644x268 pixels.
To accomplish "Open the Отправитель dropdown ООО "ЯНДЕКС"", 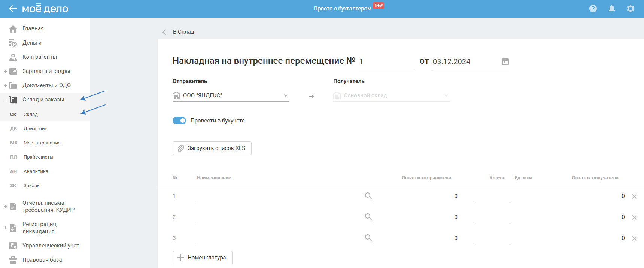I will point(231,96).
